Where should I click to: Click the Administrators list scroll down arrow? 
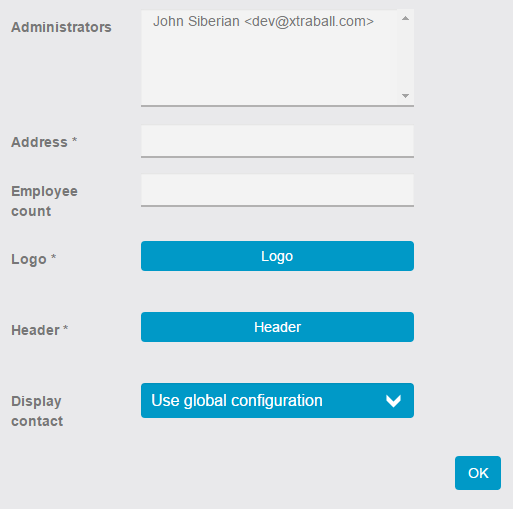(x=405, y=96)
